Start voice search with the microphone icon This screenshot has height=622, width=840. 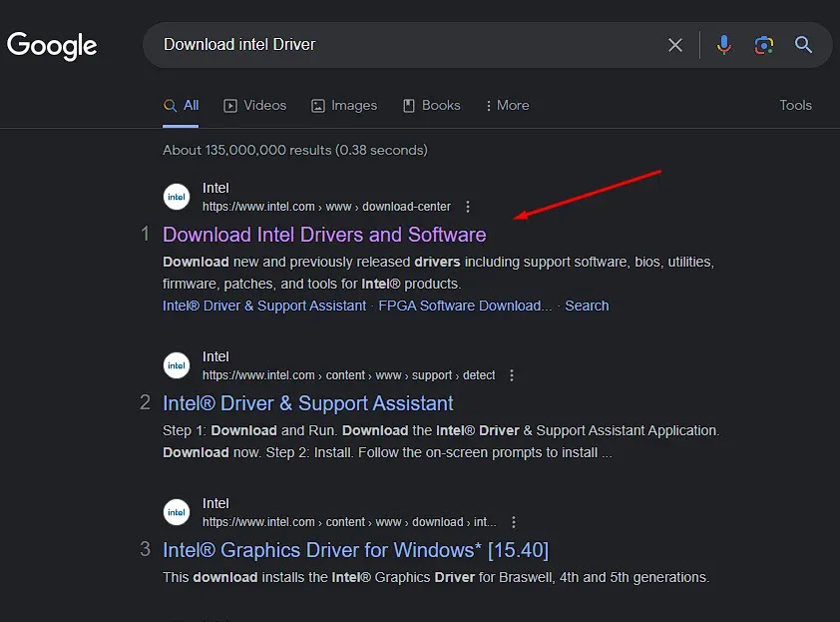pos(723,45)
